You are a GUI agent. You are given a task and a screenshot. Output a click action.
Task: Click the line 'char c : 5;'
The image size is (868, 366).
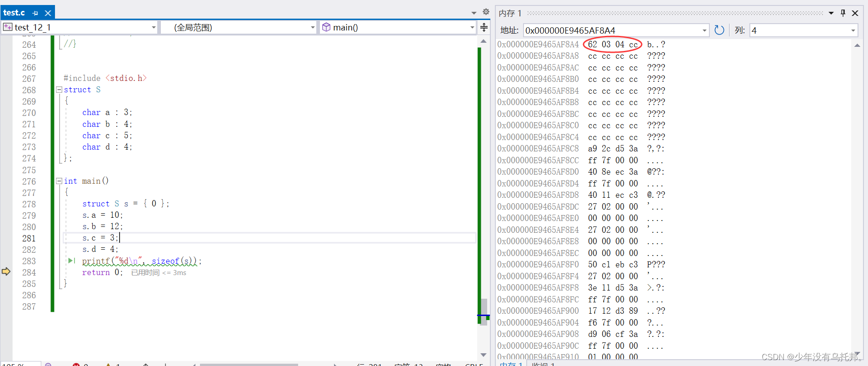coord(107,135)
